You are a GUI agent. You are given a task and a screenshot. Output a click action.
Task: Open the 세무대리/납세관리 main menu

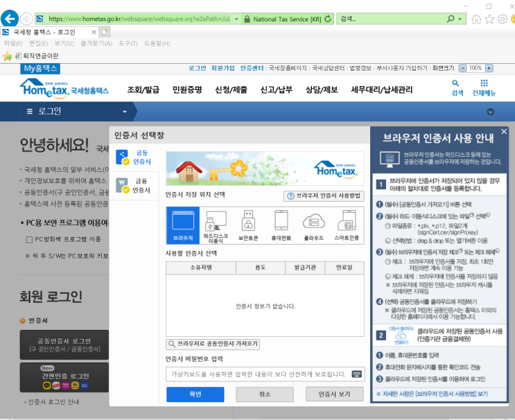click(382, 89)
